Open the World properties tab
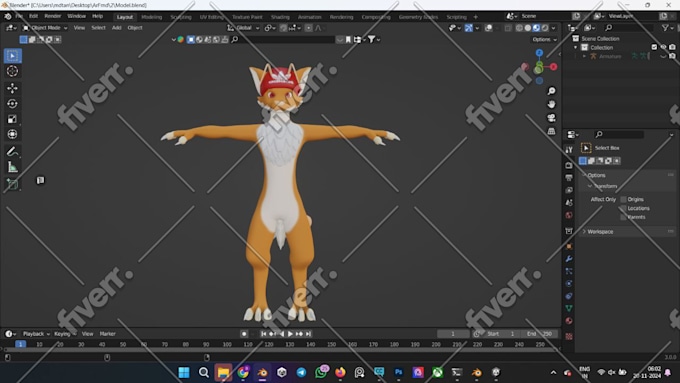The image size is (680, 383). pyautogui.click(x=569, y=215)
